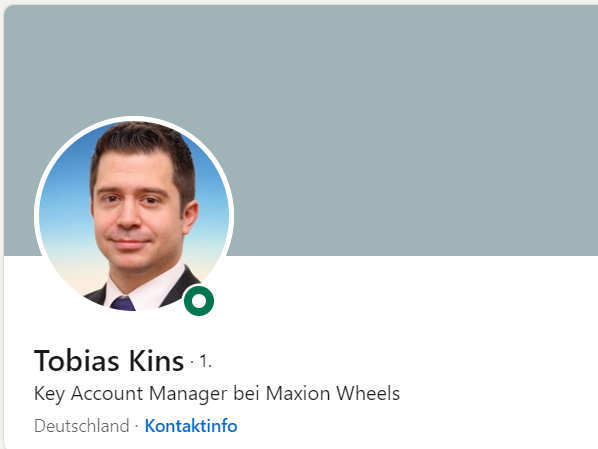Open Tobias Kins' round profile photo

134,216
